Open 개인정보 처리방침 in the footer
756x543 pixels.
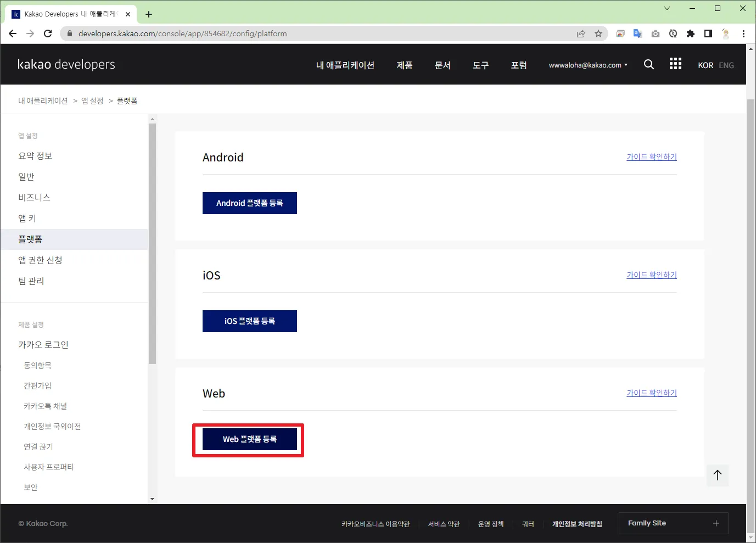(577, 524)
